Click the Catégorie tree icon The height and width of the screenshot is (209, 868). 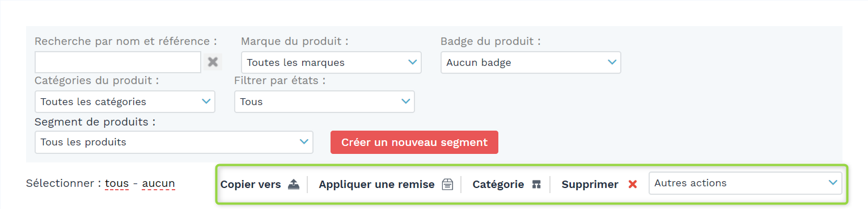(x=536, y=184)
